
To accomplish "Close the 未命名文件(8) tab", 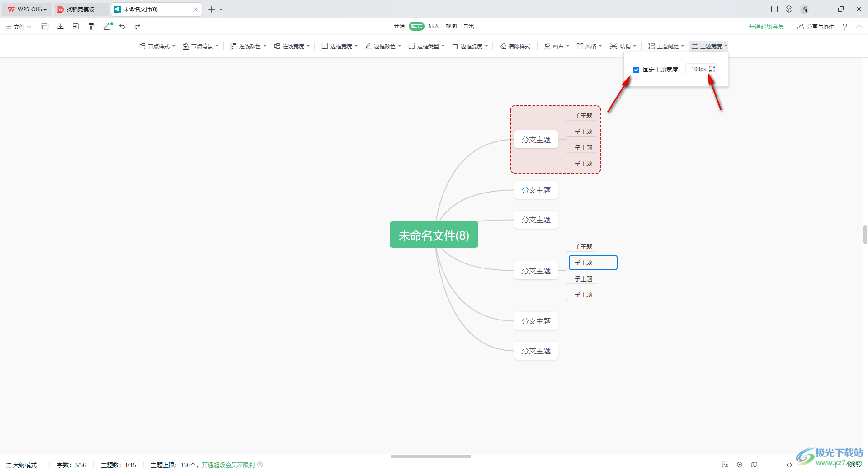I will 195,9.
